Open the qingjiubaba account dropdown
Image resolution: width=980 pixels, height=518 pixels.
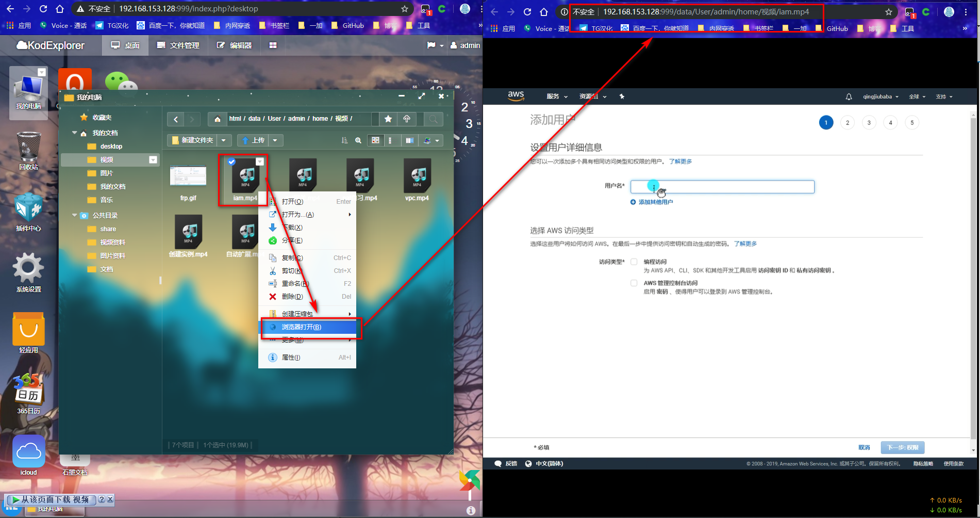[x=881, y=96]
